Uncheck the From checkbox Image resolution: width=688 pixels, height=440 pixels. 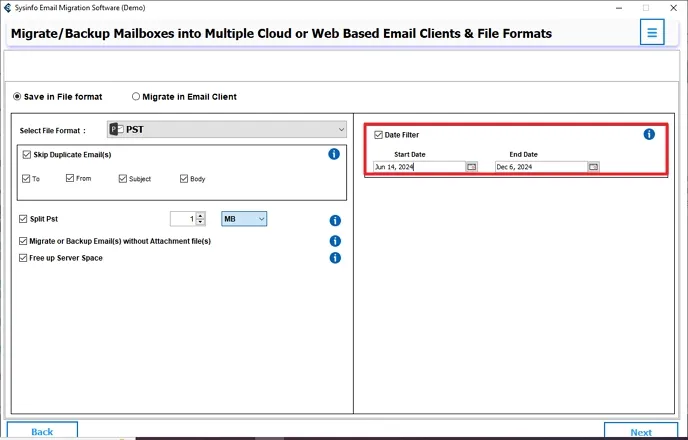click(x=70, y=178)
